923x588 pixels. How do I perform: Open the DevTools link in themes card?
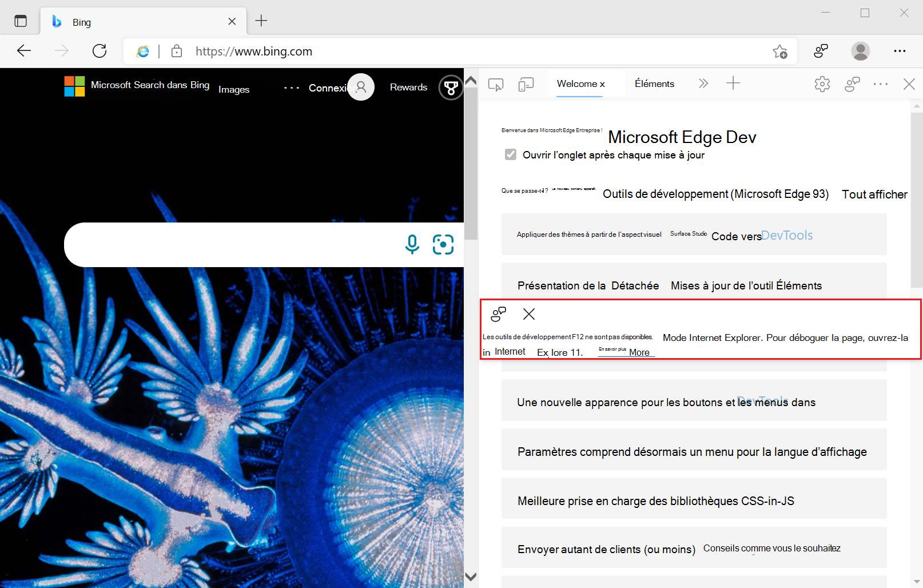(787, 235)
